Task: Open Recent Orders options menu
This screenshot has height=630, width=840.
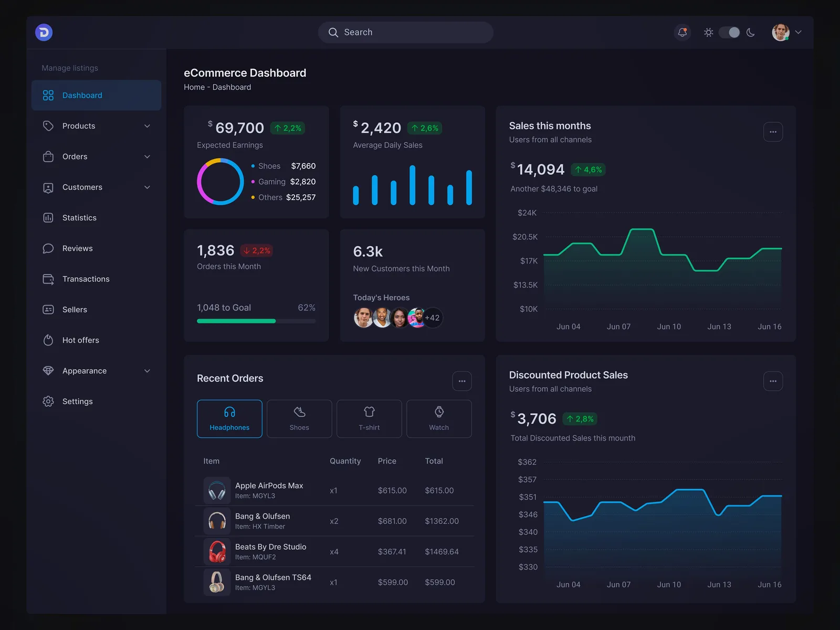Action: (x=462, y=381)
